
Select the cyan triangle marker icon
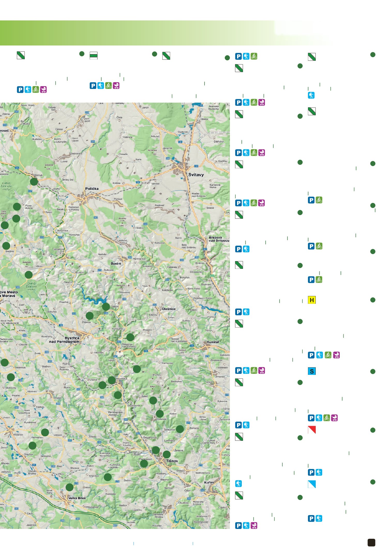tap(312, 484)
